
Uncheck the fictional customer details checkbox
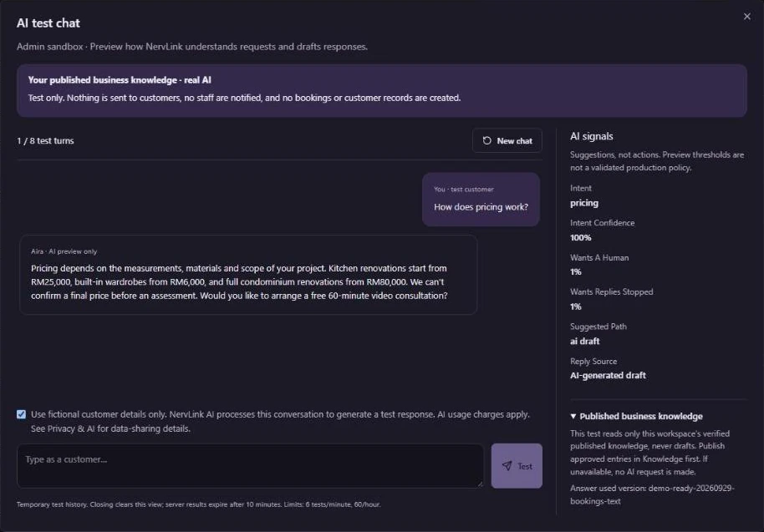[21, 414]
